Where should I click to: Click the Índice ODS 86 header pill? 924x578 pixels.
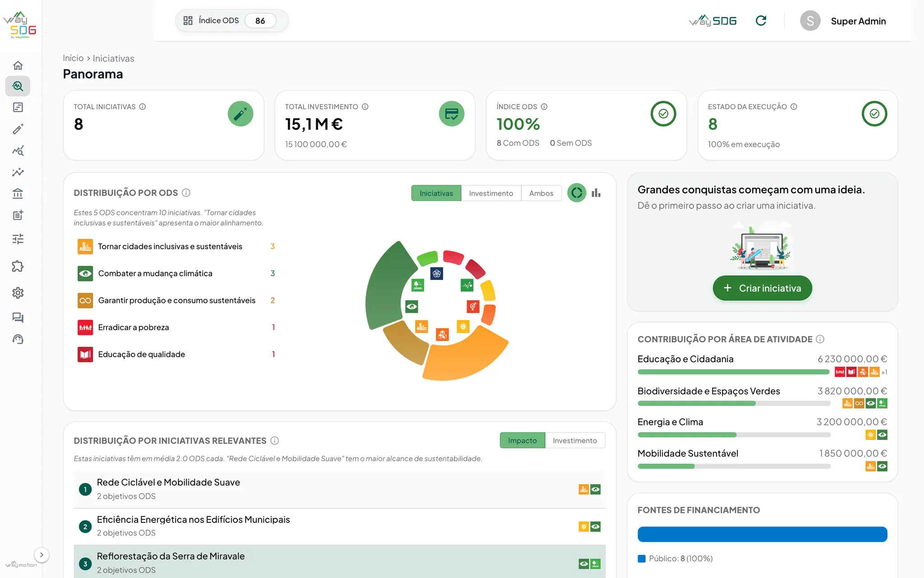pos(231,21)
